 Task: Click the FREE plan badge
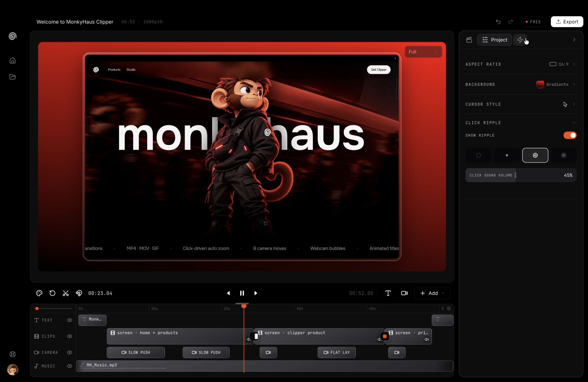[x=533, y=22]
